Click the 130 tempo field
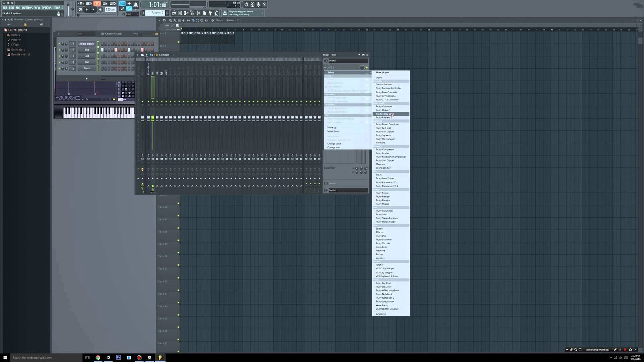This screenshot has width=644, height=362. coord(110,9)
